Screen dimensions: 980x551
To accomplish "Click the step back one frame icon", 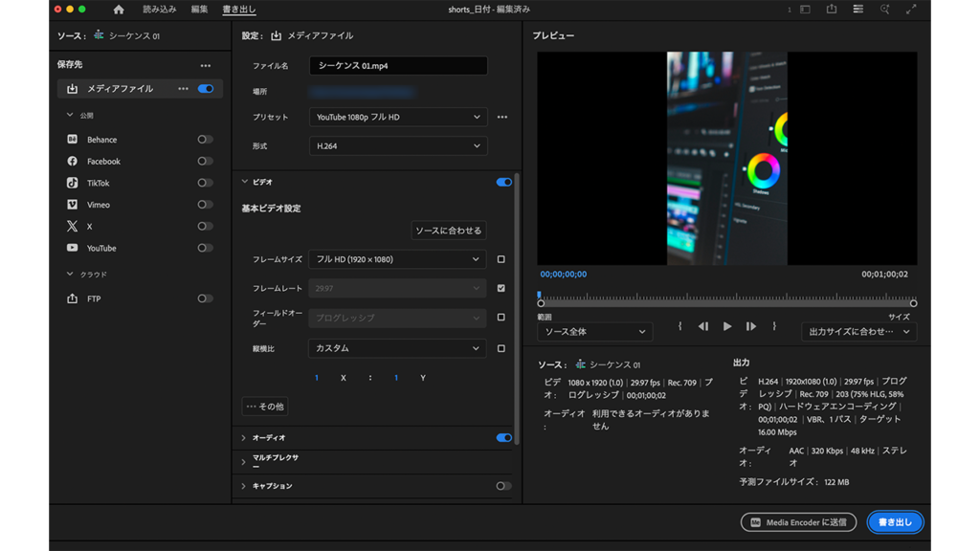I will point(703,326).
